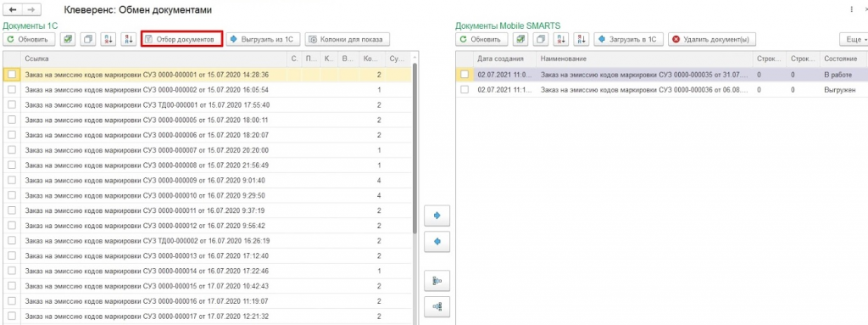This screenshot has height=325, width=868.
Task: Go back with the left arrow button
Action: point(12,10)
